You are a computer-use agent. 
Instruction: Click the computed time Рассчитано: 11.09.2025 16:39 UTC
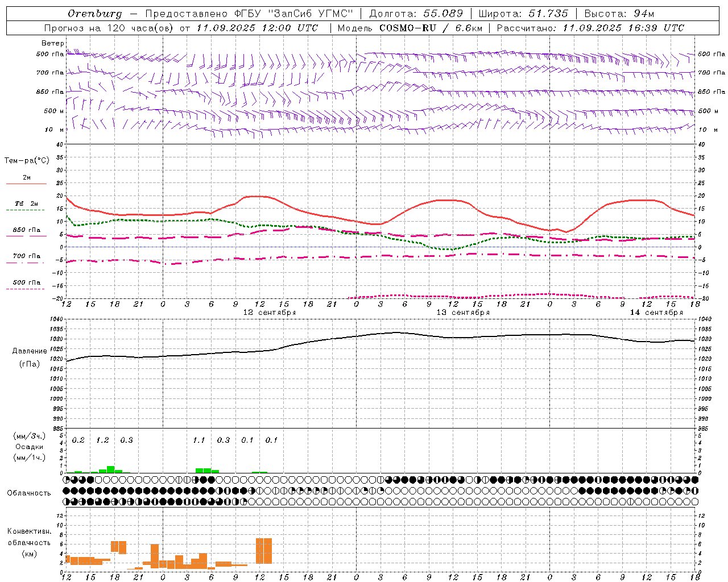pyautogui.click(x=590, y=28)
